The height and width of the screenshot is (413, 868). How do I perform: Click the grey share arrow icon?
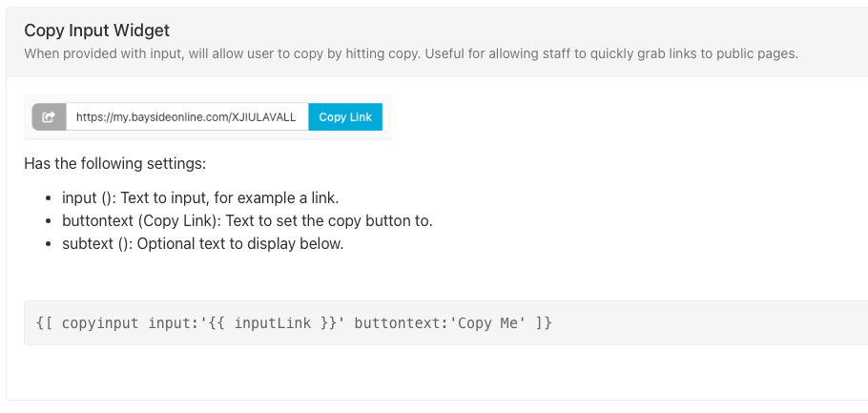(49, 116)
